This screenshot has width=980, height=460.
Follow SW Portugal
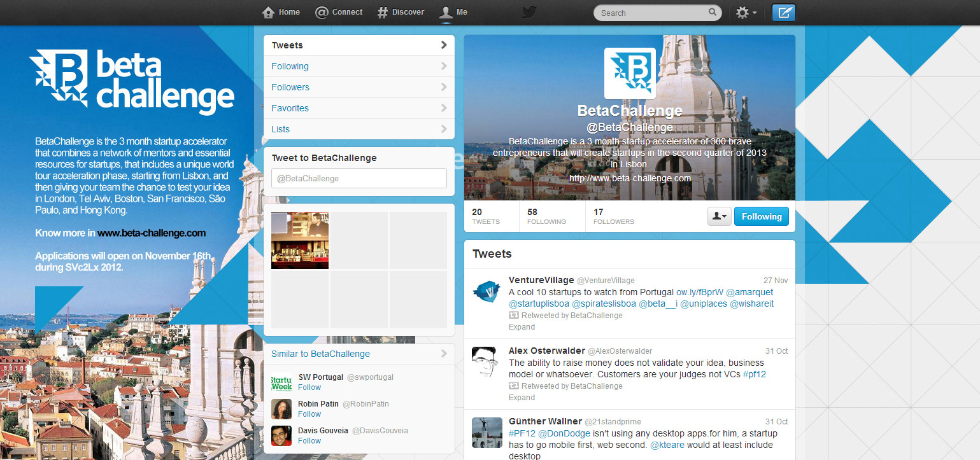pyautogui.click(x=309, y=387)
